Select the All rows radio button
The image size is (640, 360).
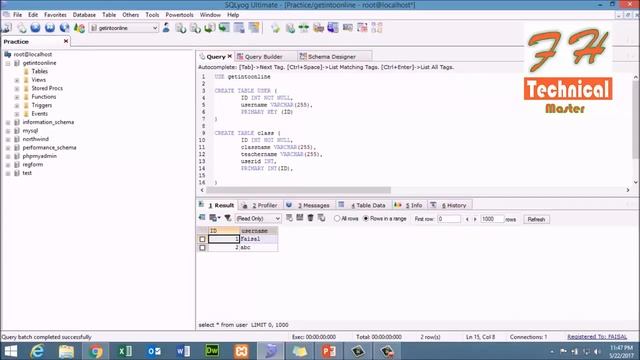pyautogui.click(x=337, y=219)
